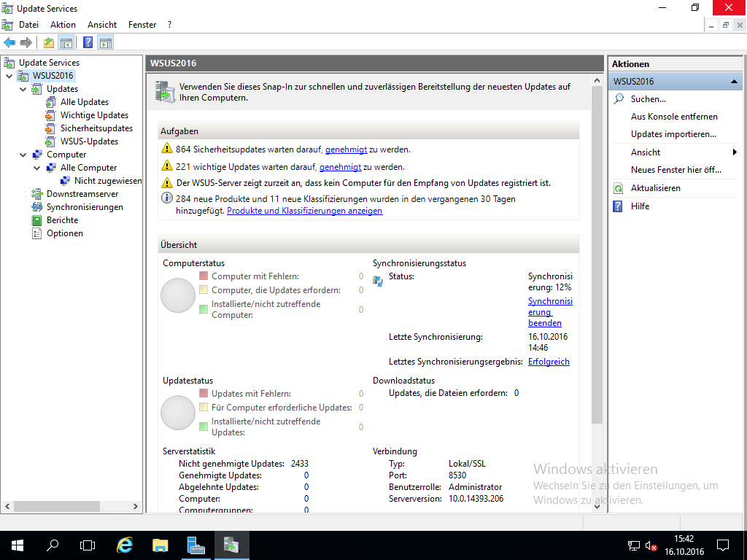Click the Hilfe icon in Aktionen
The height and width of the screenshot is (560, 747).
coord(618,206)
